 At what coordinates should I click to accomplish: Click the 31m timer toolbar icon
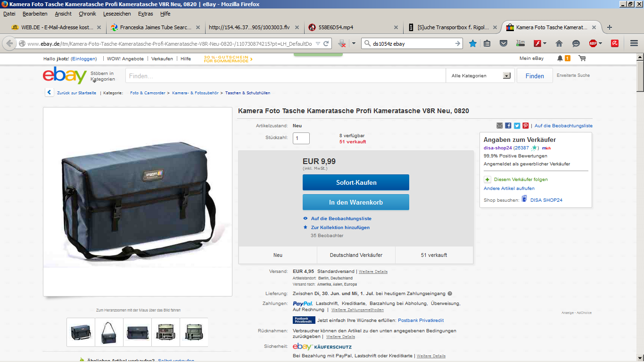[520, 43]
